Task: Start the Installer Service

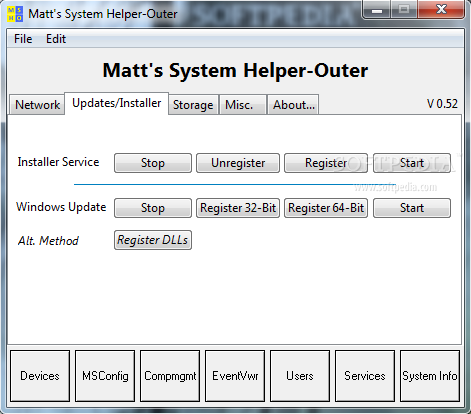Action: (x=412, y=163)
